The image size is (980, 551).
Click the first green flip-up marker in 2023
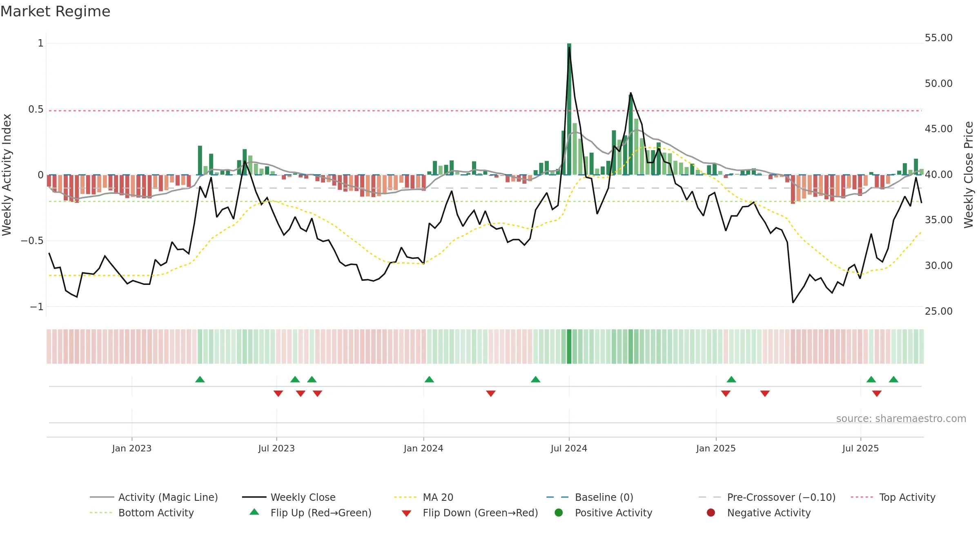pyautogui.click(x=200, y=380)
